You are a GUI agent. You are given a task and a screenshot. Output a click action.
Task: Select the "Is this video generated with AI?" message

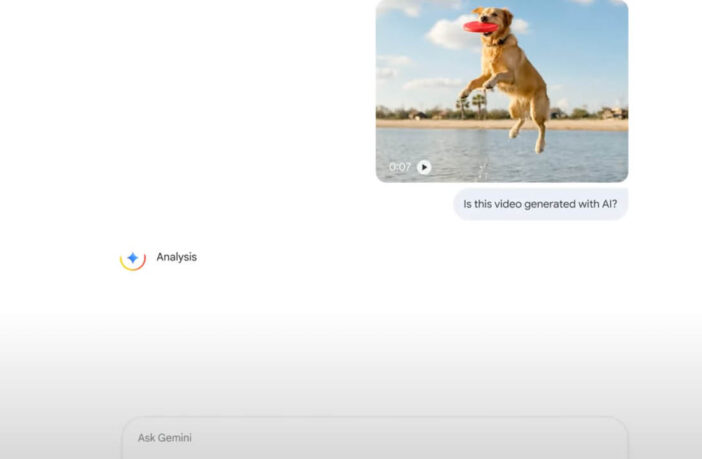[x=540, y=204]
